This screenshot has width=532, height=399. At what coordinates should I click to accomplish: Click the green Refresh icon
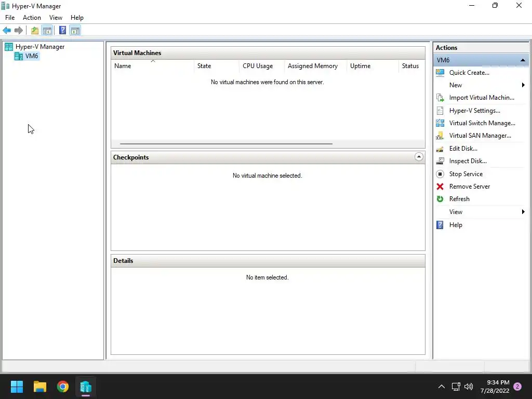pos(440,199)
